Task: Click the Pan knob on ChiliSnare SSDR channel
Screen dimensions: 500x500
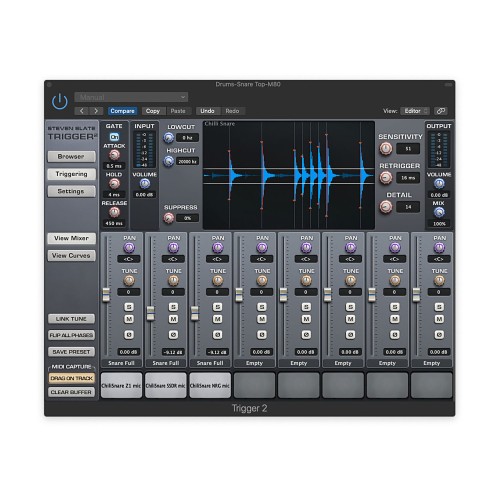Action: (173, 248)
